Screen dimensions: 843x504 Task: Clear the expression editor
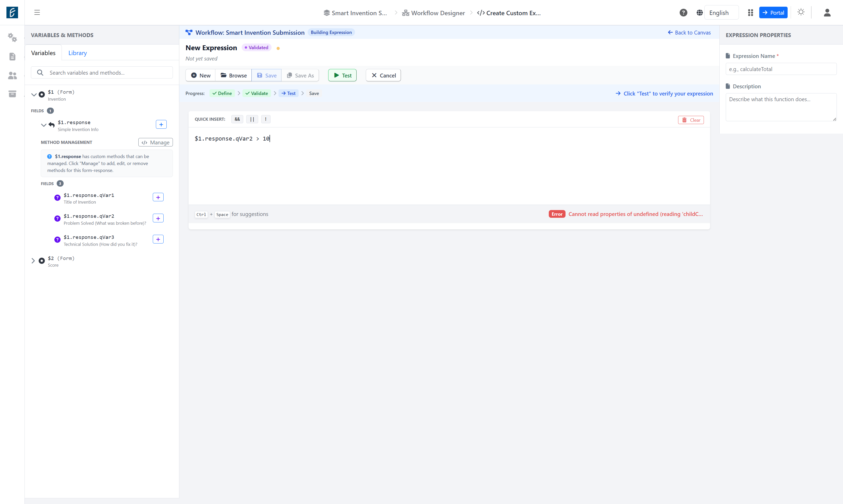click(691, 120)
